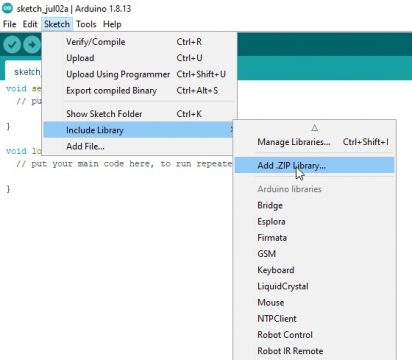Include the Keyboard library
412x360 pixels.
(x=315, y=270)
